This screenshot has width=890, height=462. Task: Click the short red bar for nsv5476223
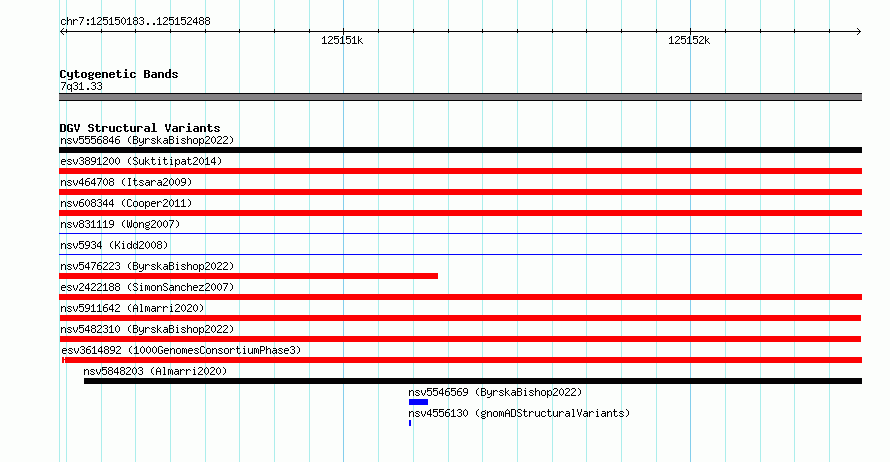click(249, 276)
